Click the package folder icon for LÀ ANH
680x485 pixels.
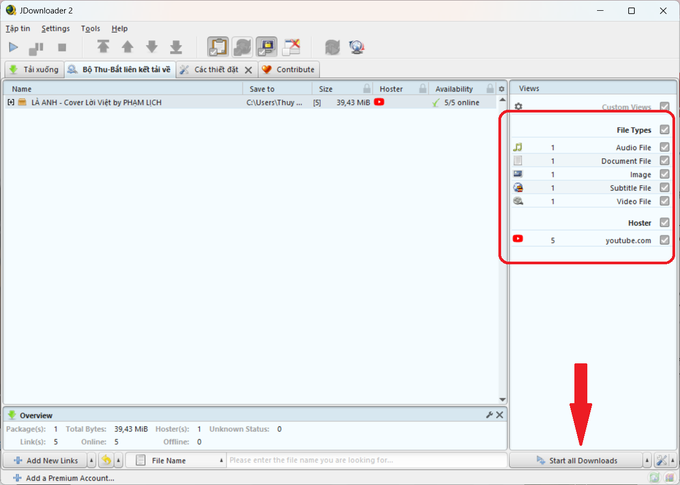(22, 102)
